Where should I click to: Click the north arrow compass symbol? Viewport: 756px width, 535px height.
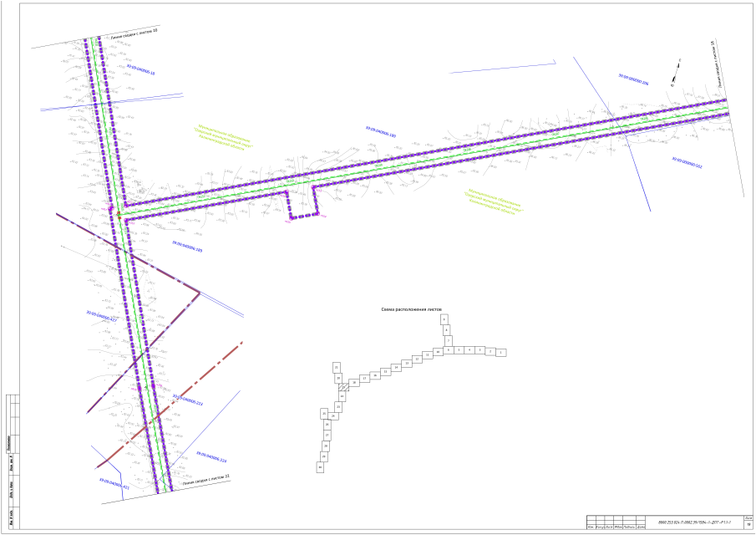[675, 73]
